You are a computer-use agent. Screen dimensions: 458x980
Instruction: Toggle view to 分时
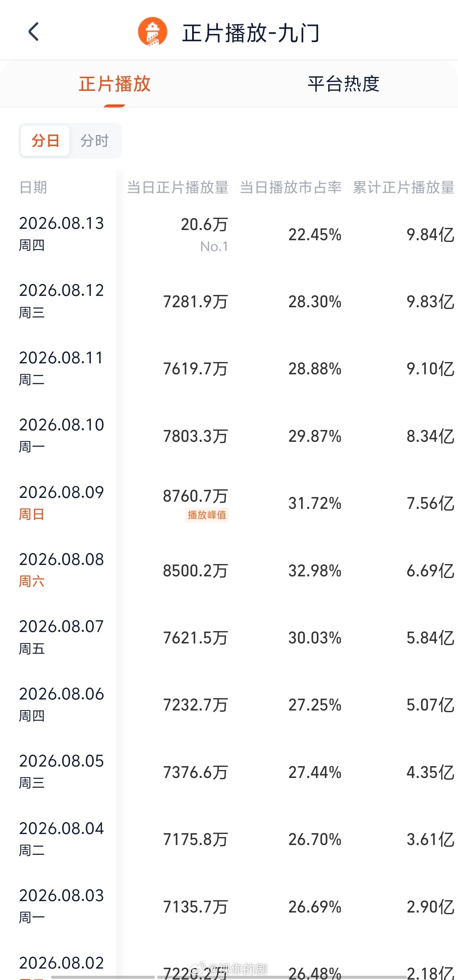(95, 140)
